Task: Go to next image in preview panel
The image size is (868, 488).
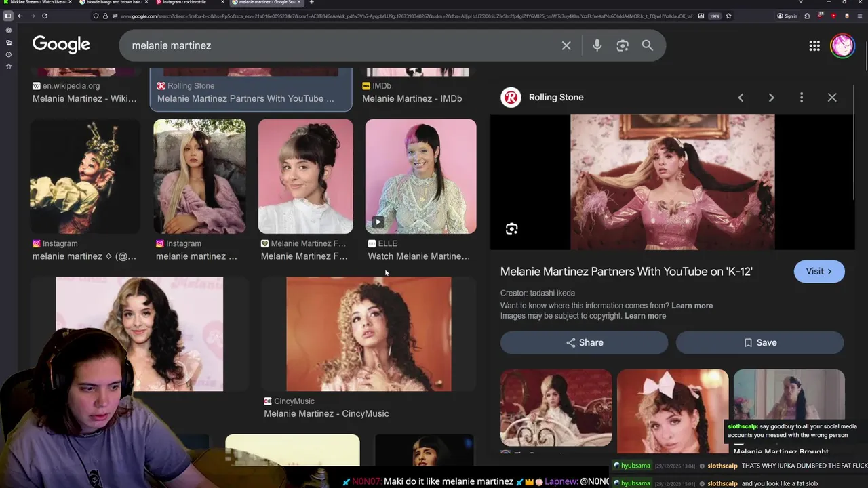Action: [x=771, y=98]
